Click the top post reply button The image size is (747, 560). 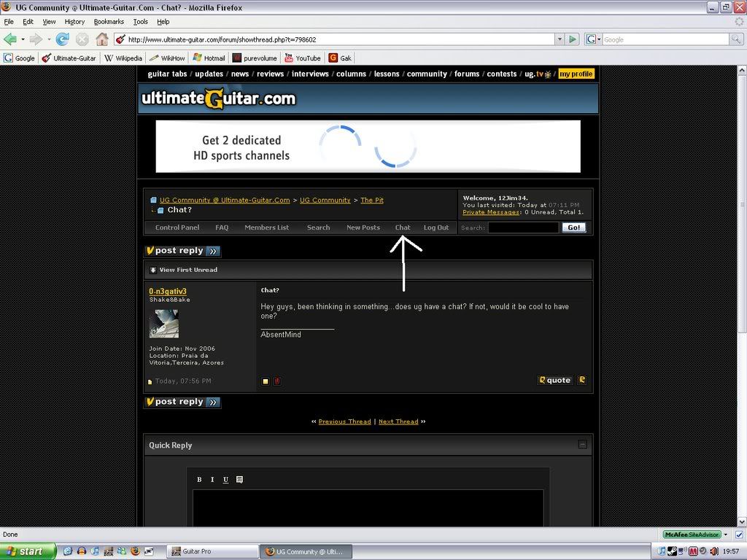182,251
